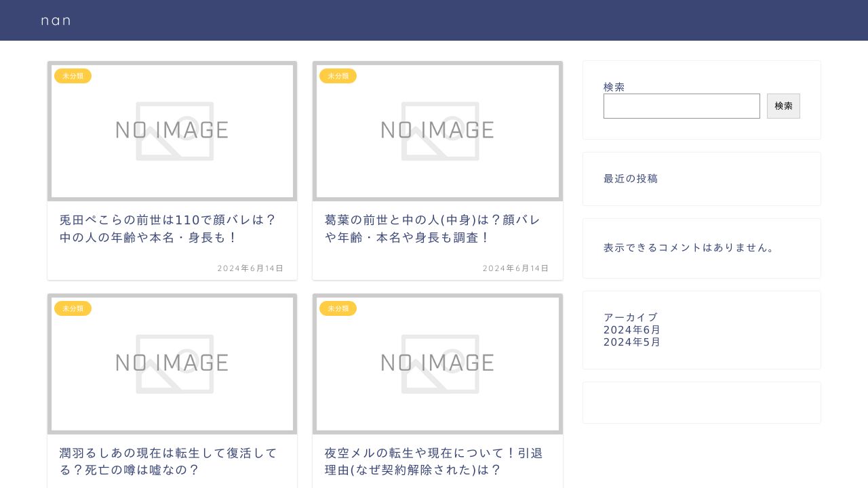This screenshot has height=488, width=868.
Task: Click the 未分類 tag on the 潤羽るしあ post
Action: pyautogui.click(x=73, y=308)
